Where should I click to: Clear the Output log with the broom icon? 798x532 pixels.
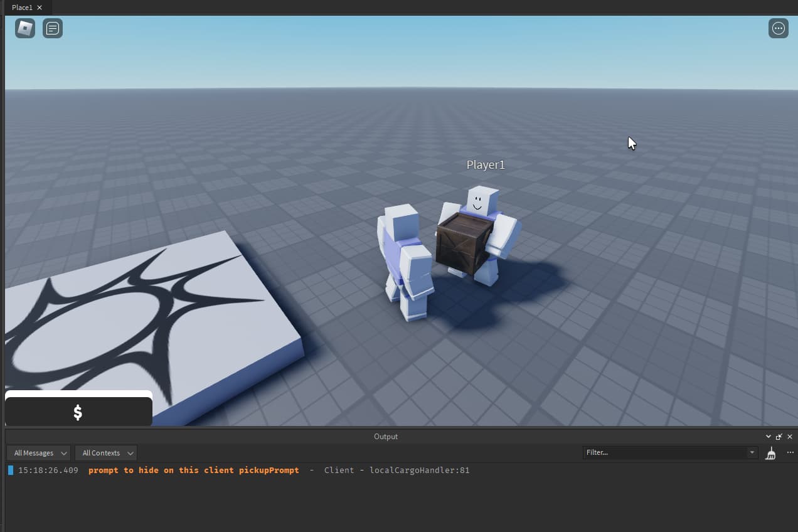[770, 453]
